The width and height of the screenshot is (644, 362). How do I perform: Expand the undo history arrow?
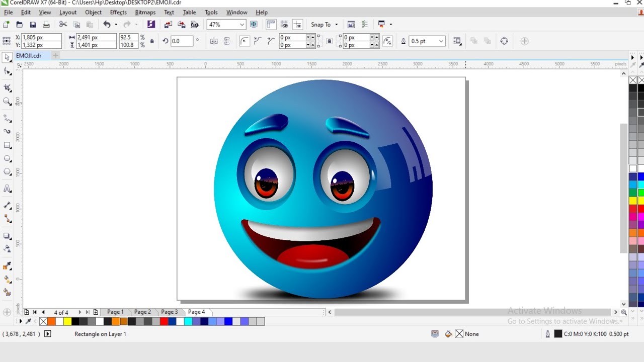(116, 24)
